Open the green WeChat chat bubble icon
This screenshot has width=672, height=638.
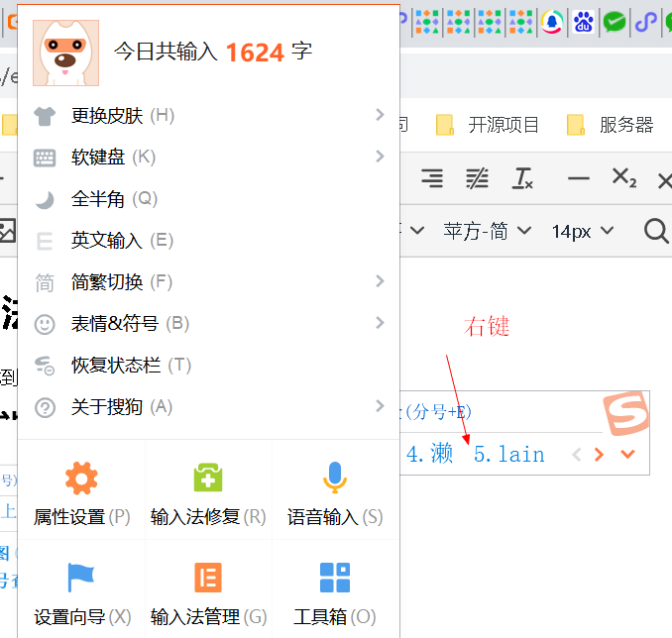click(615, 22)
